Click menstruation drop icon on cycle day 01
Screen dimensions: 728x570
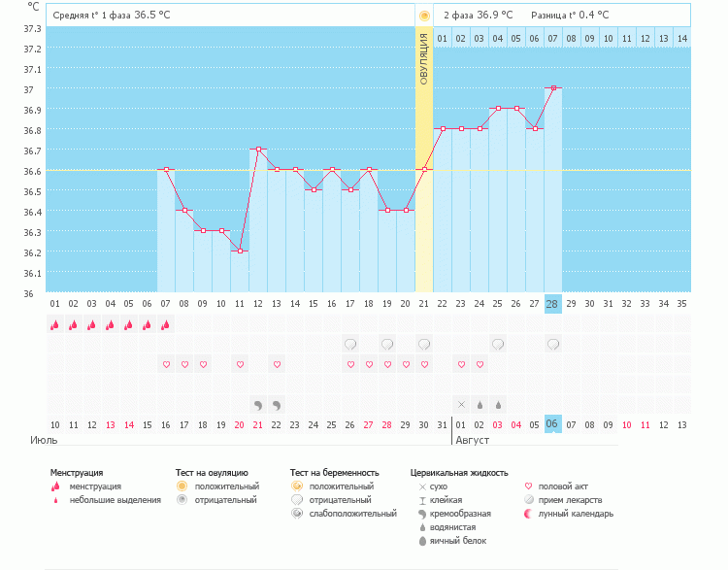coord(54,325)
